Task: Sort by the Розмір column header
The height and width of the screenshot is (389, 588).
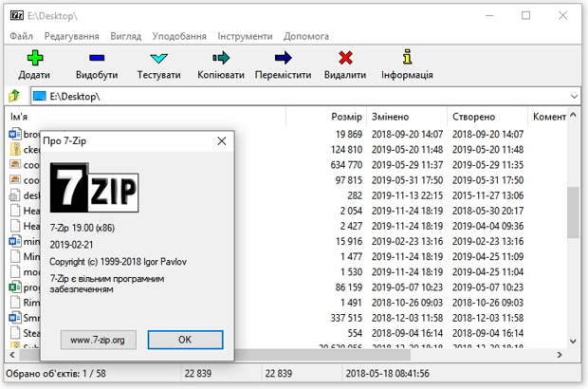Action: [326, 117]
